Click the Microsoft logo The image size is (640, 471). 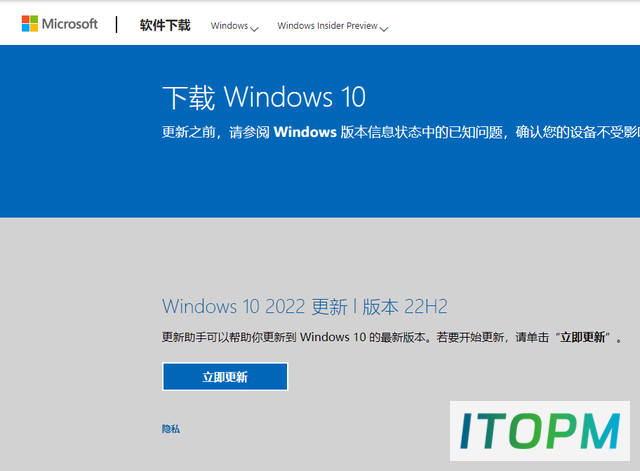pos(60,24)
